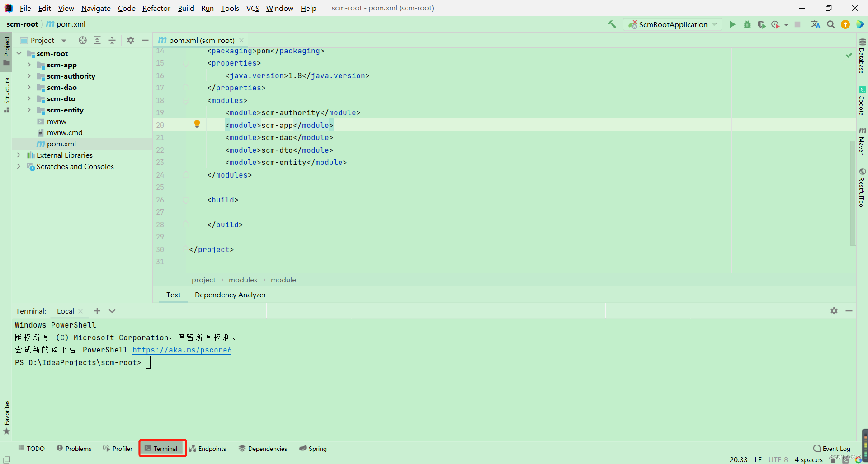
Task: Open the Spring tool window
Action: [x=313, y=448]
